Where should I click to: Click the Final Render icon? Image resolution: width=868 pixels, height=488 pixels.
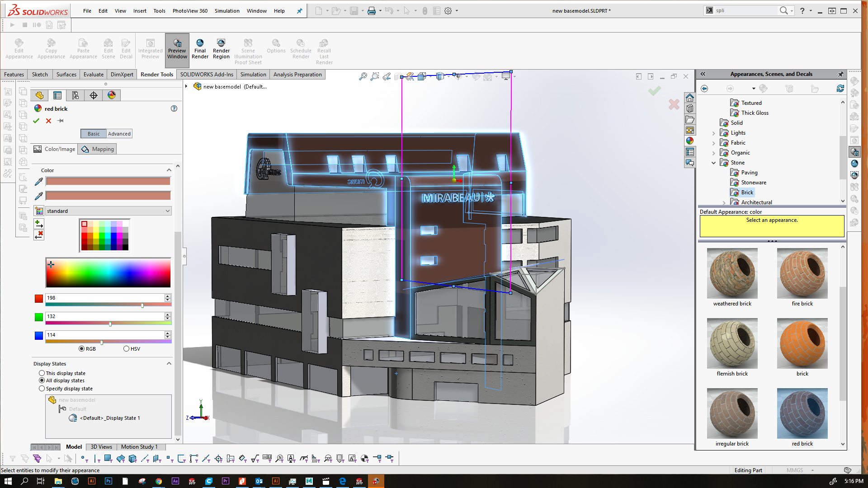[x=200, y=47]
